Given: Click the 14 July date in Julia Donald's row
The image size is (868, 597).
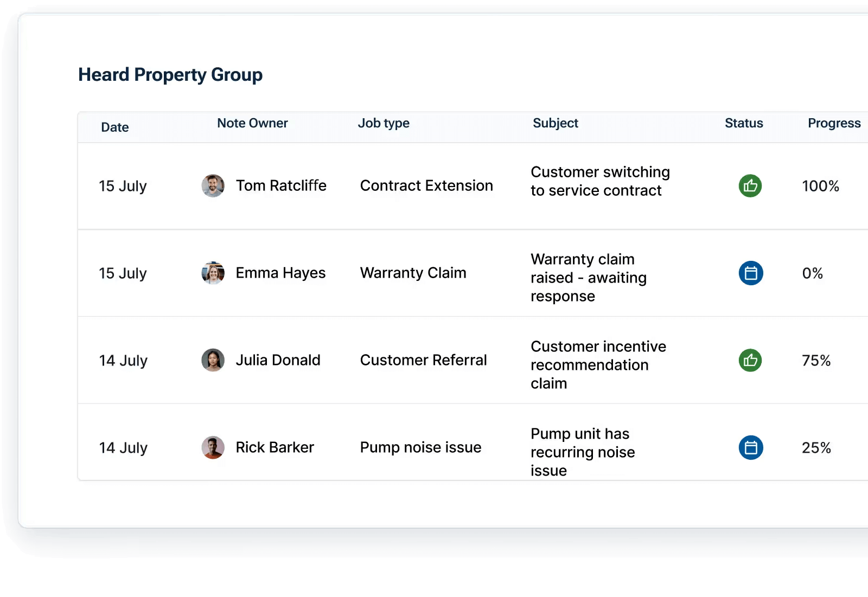Looking at the screenshot, I should point(123,361).
